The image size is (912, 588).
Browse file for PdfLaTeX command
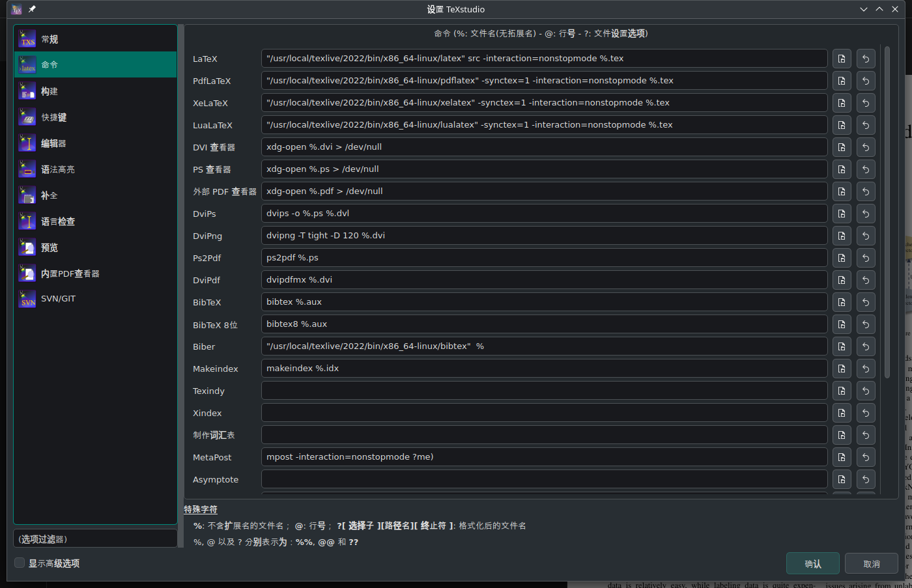pos(842,81)
